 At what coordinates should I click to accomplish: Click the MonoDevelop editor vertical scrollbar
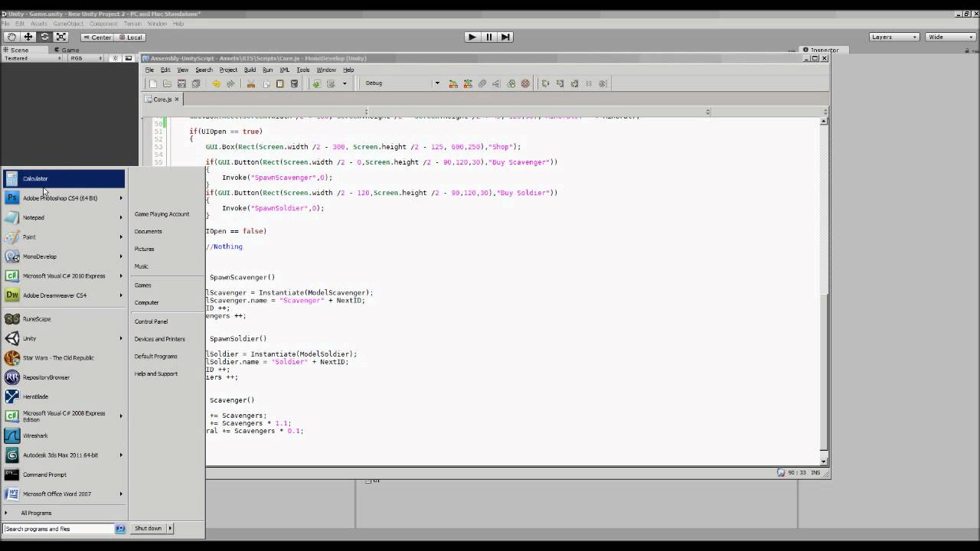(824, 291)
